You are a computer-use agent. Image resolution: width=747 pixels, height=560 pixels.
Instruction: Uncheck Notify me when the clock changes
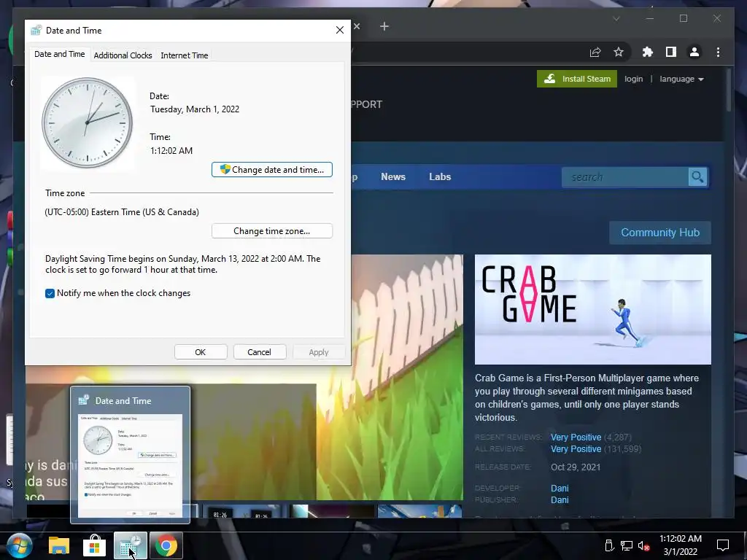tap(50, 293)
